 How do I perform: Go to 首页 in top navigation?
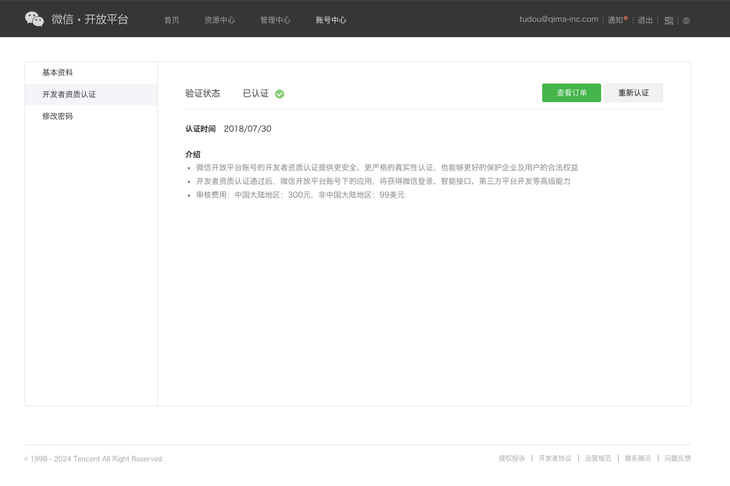[171, 20]
